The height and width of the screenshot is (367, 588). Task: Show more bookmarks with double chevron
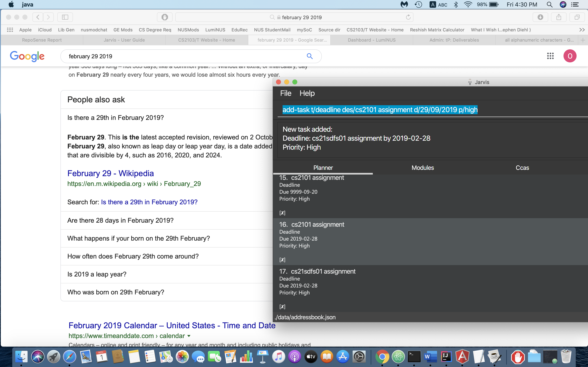click(582, 30)
